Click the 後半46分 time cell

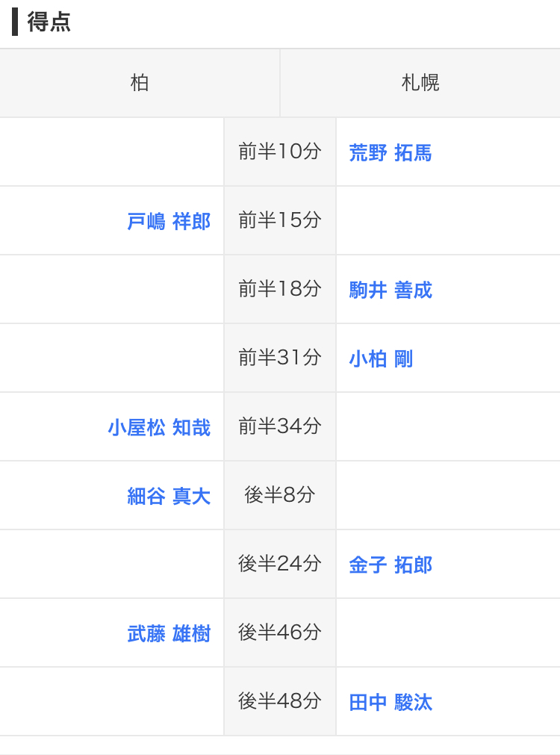click(280, 633)
